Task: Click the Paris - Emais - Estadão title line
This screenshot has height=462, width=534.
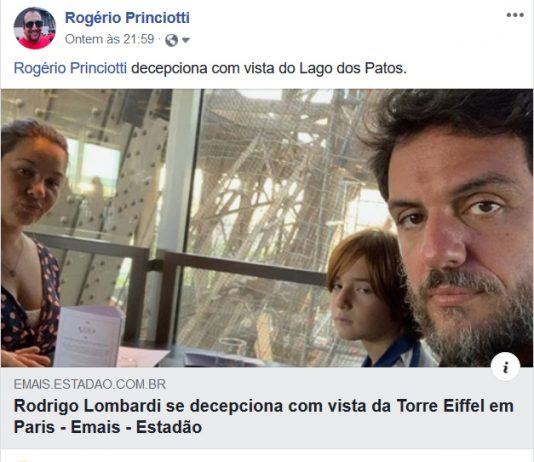Action: tap(108, 427)
